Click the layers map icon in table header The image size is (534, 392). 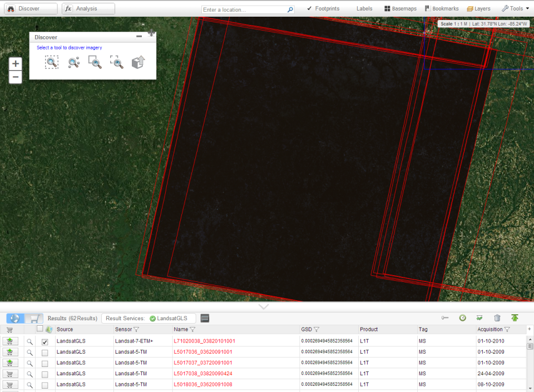click(x=49, y=329)
